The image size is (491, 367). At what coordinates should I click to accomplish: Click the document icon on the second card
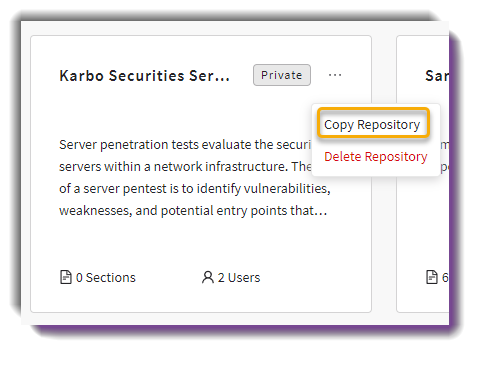[432, 277]
